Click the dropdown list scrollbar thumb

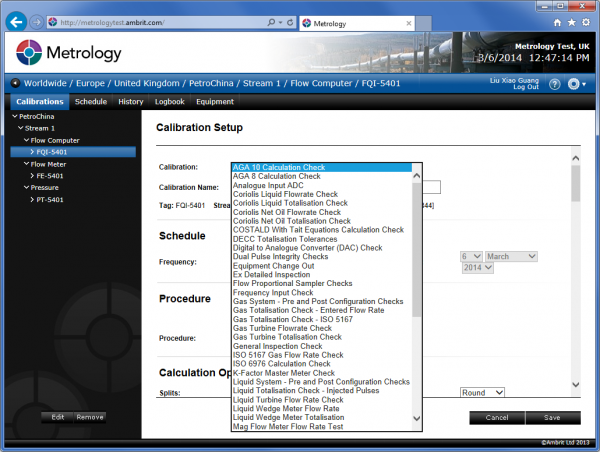pos(417,250)
